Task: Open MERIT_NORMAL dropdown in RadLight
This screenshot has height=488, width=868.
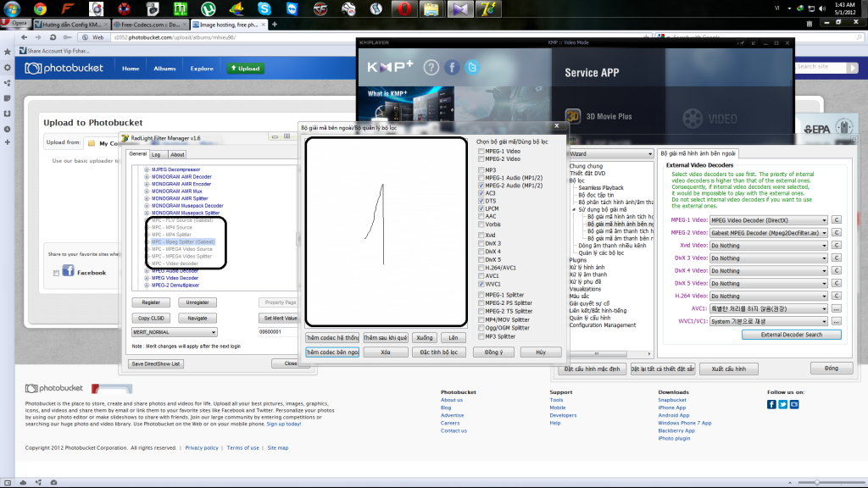Action: point(174,332)
